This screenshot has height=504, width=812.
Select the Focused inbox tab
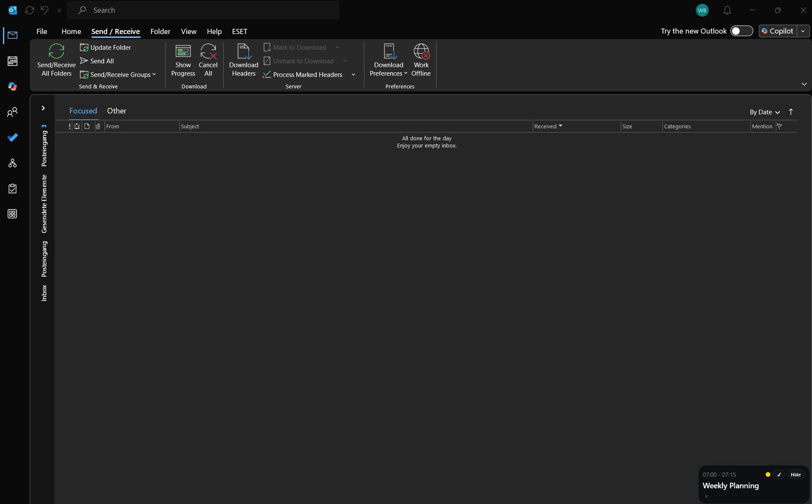coord(83,111)
